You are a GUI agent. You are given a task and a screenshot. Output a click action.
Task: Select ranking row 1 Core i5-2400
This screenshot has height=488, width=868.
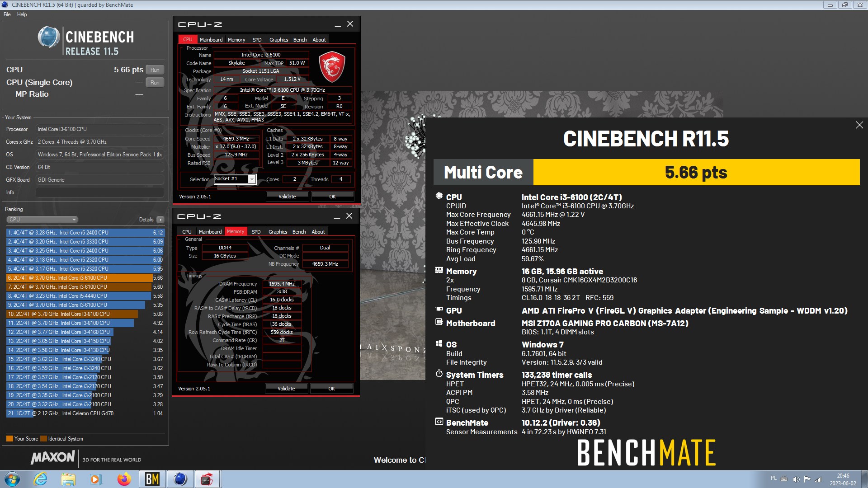point(85,233)
